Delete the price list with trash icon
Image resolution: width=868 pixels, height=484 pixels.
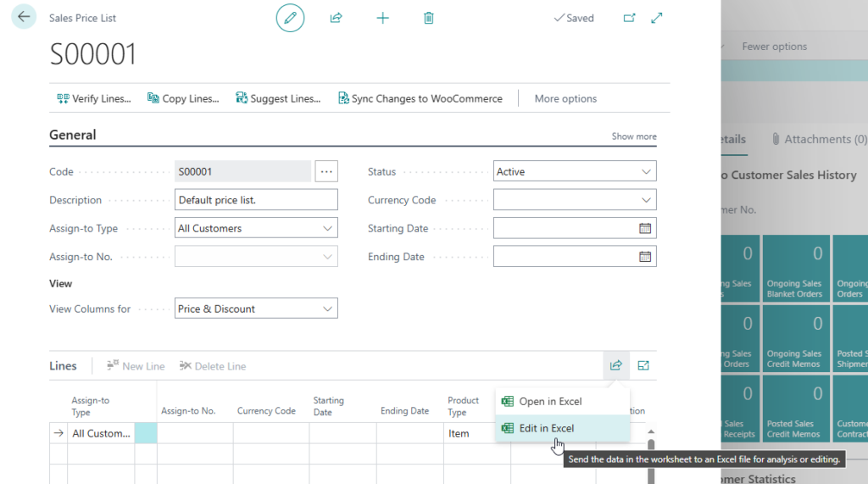(x=428, y=18)
